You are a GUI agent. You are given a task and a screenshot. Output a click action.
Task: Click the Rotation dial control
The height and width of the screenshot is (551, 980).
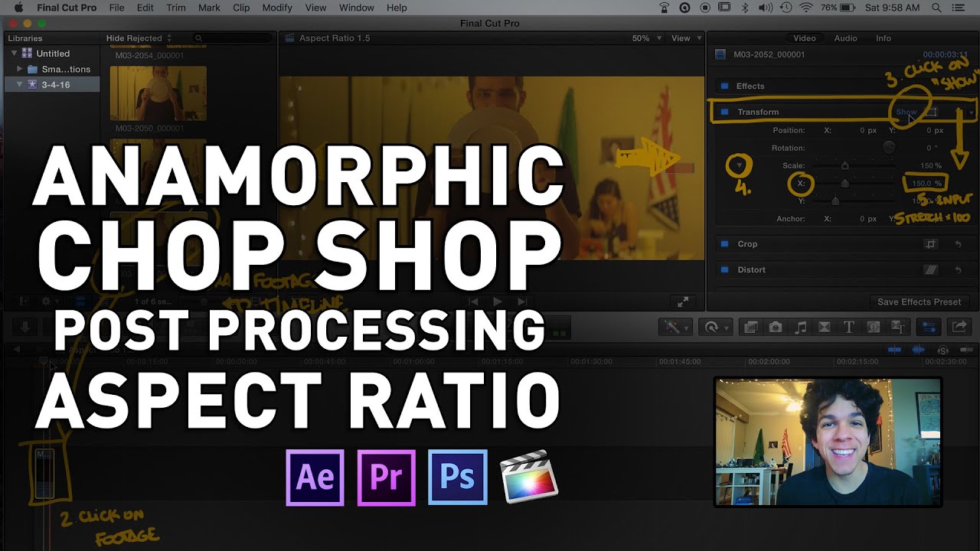tap(889, 148)
